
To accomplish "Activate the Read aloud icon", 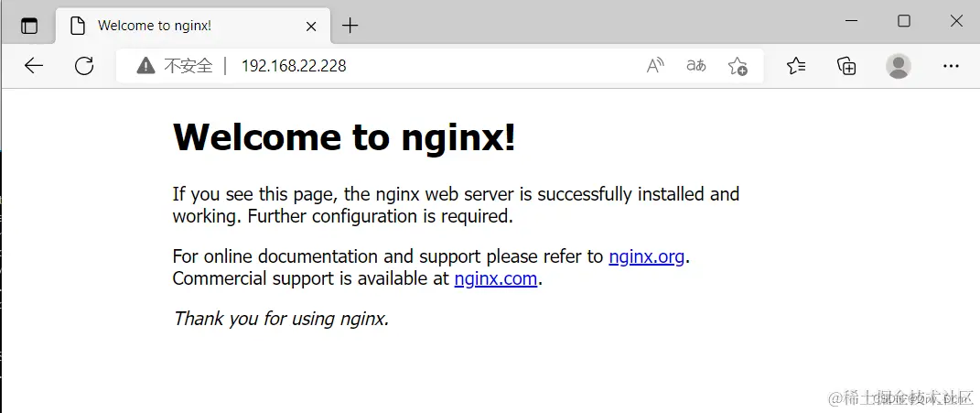I will 655,65.
